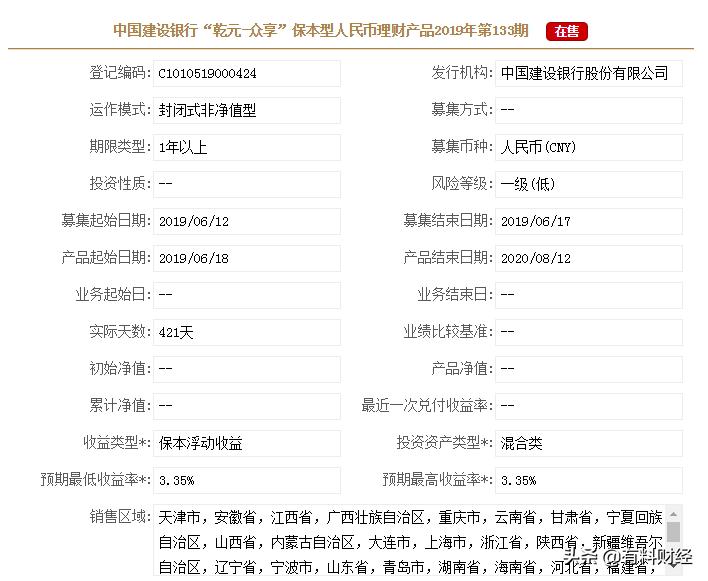Click the 实际天数 field 421天
Screen dimensions: 708x581
(x=247, y=332)
